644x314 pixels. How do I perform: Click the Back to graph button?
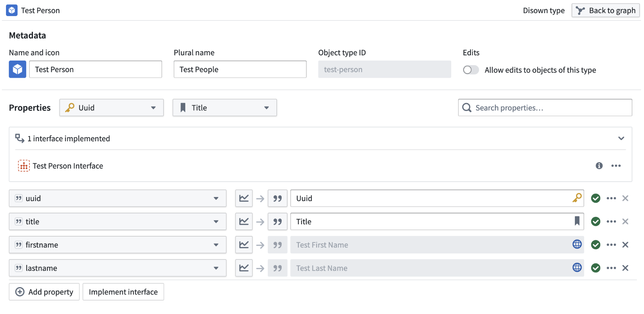[606, 10]
